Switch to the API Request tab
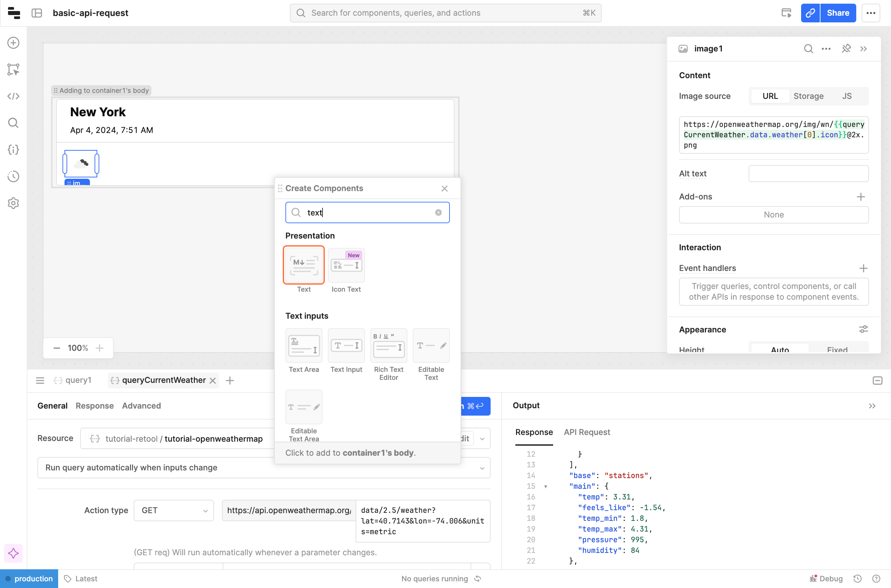 point(587,432)
